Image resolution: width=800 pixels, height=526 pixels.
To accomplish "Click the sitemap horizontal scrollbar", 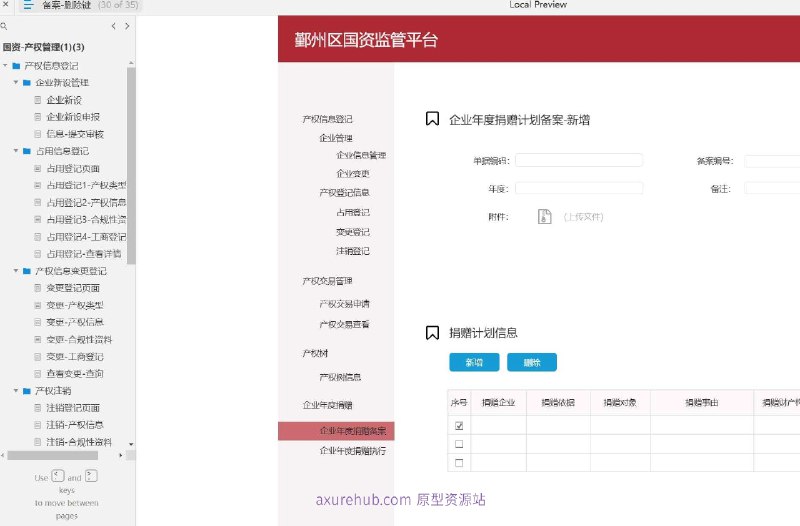I will 53,455.
